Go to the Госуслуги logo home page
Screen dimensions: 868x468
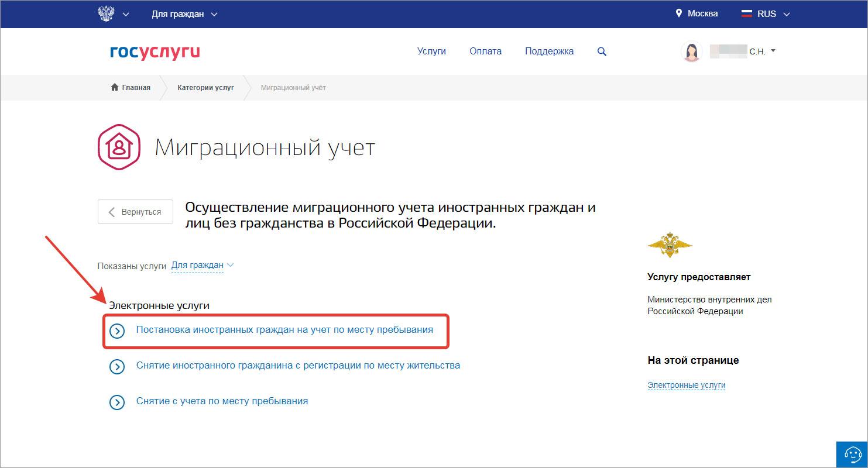(x=155, y=51)
